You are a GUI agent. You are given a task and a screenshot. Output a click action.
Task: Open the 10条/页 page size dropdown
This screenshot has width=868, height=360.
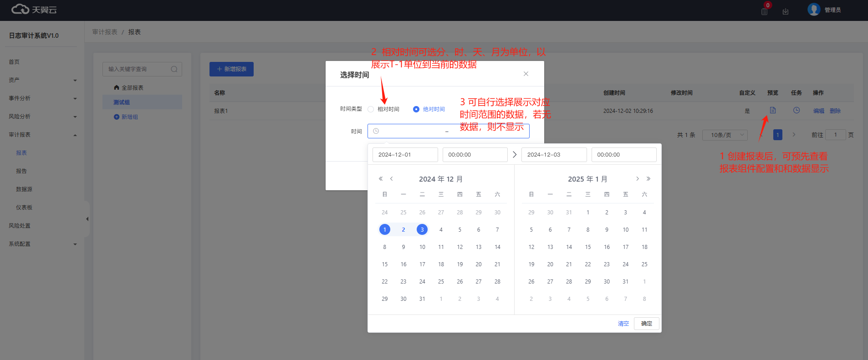(725, 135)
